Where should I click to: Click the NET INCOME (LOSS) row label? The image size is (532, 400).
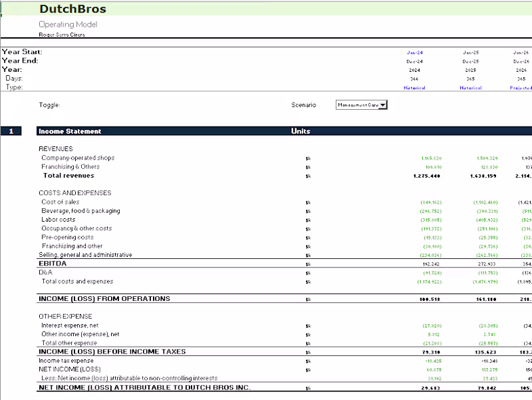point(70,369)
